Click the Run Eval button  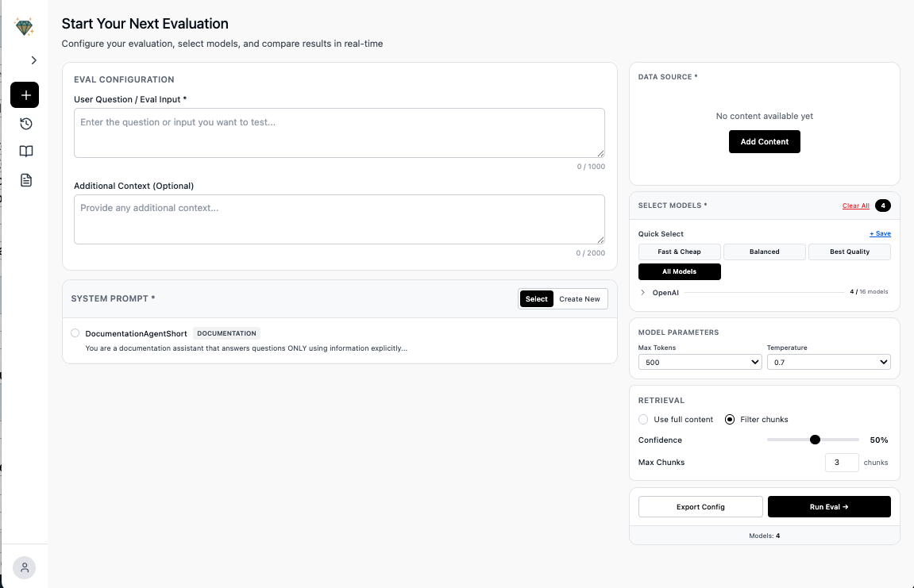tap(829, 506)
